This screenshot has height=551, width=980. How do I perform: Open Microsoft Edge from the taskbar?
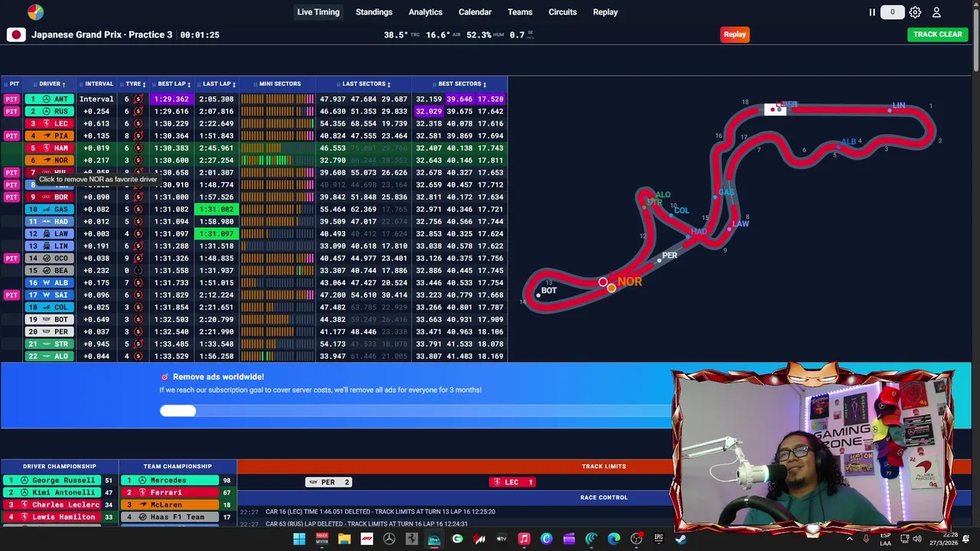614,539
